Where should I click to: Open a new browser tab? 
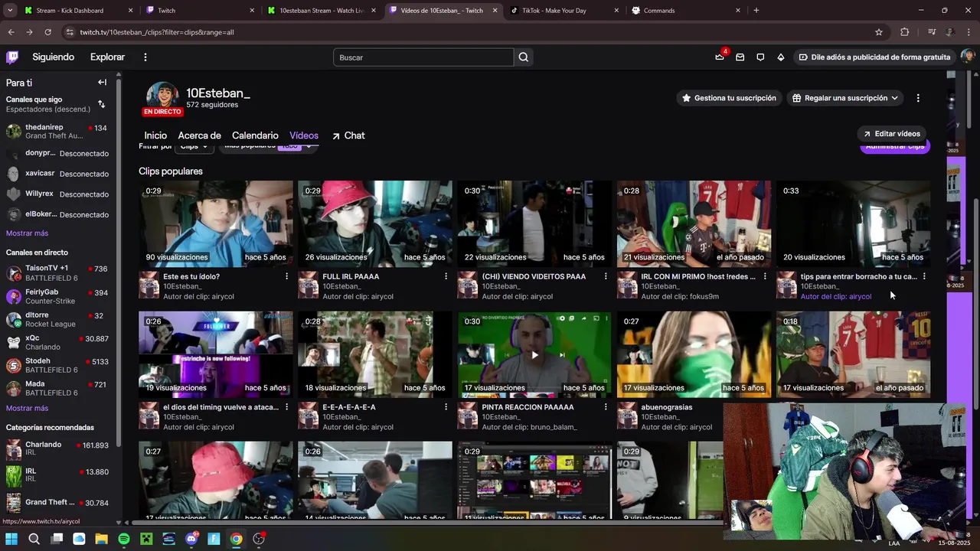pos(756,11)
